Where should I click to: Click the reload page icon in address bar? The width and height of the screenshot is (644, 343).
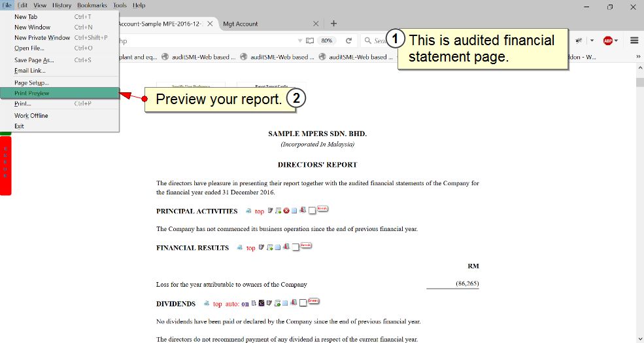click(349, 41)
